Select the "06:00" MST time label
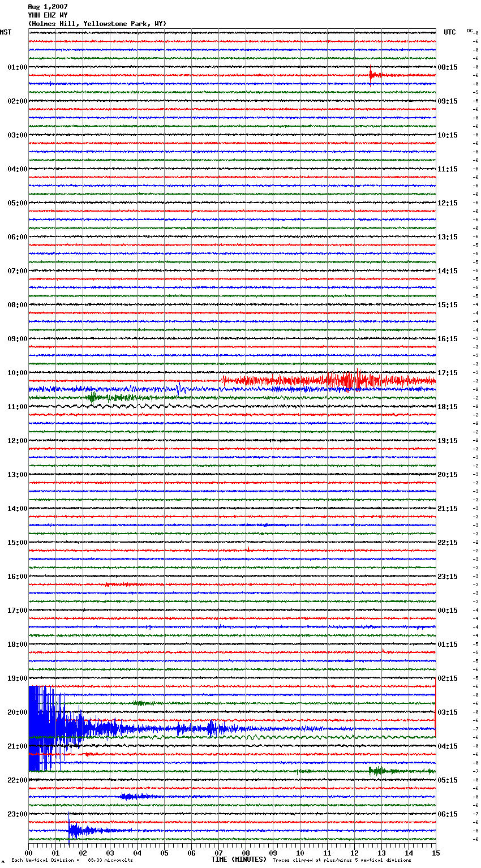Image resolution: width=481 pixels, height=868 pixels. [x=18, y=237]
